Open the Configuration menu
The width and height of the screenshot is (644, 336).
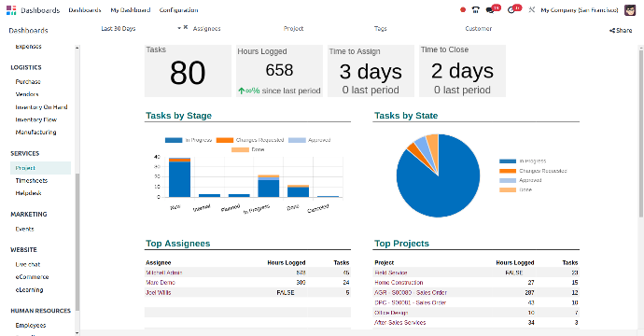(x=178, y=10)
